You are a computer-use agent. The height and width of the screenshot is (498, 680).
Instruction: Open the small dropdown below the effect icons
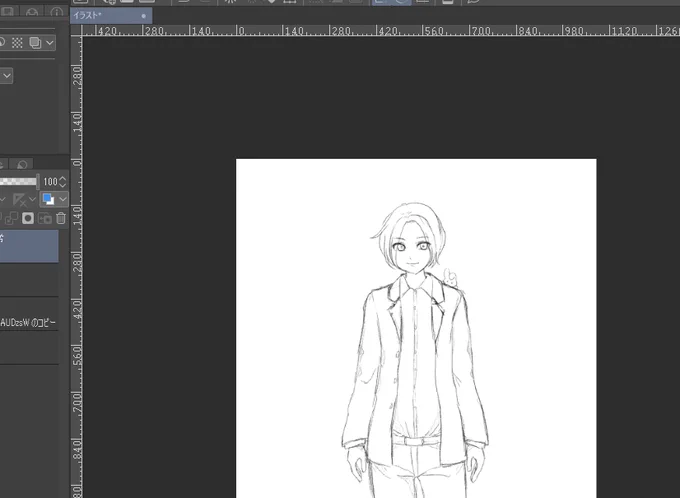coord(7,75)
